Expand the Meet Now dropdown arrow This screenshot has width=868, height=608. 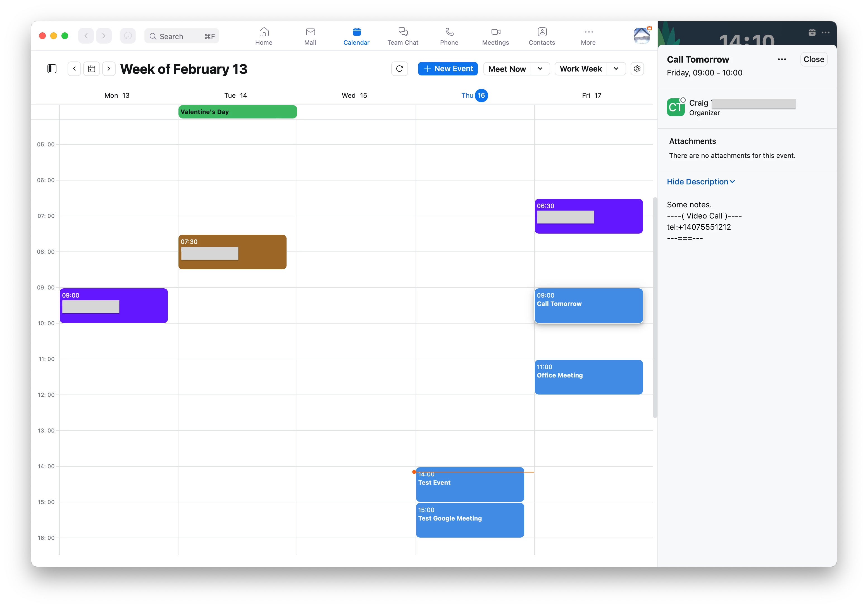540,69
